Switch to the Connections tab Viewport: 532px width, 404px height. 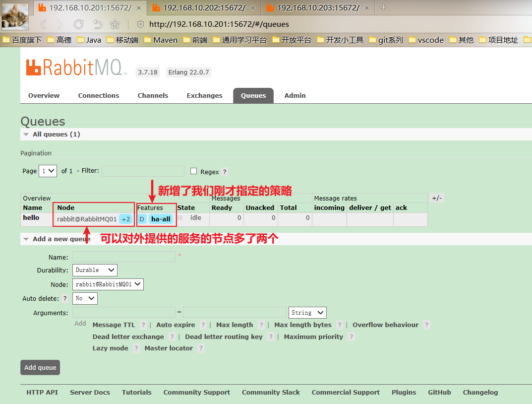(x=99, y=95)
